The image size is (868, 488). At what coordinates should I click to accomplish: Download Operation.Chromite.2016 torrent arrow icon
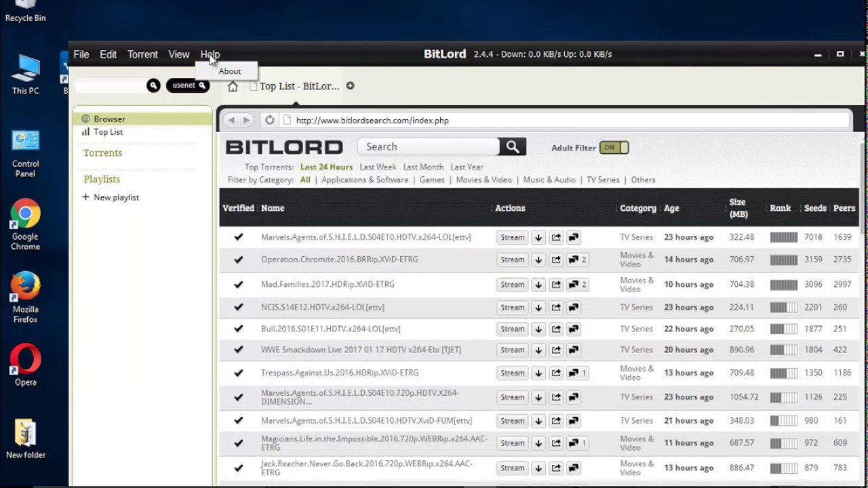(538, 260)
